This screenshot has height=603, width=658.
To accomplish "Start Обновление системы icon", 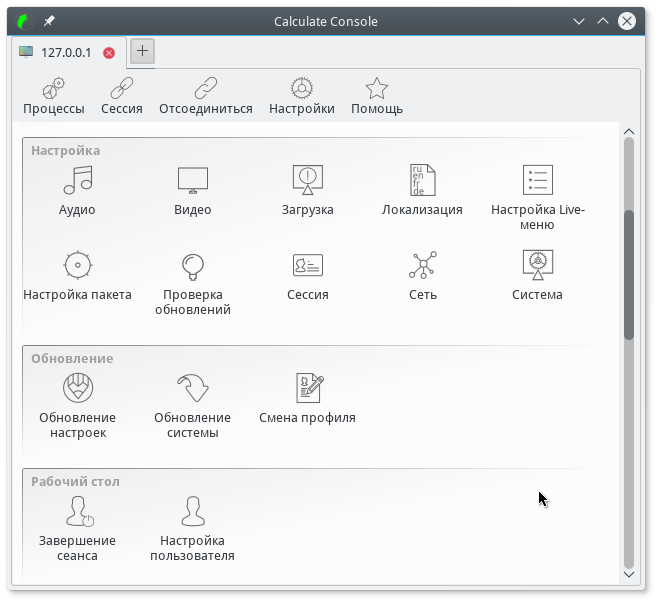I will pyautogui.click(x=192, y=389).
